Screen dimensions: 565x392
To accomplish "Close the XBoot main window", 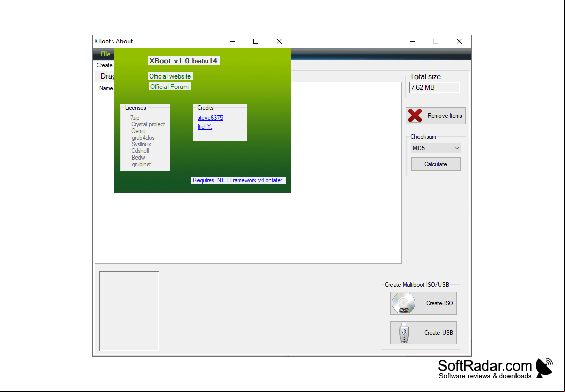I will tap(459, 41).
